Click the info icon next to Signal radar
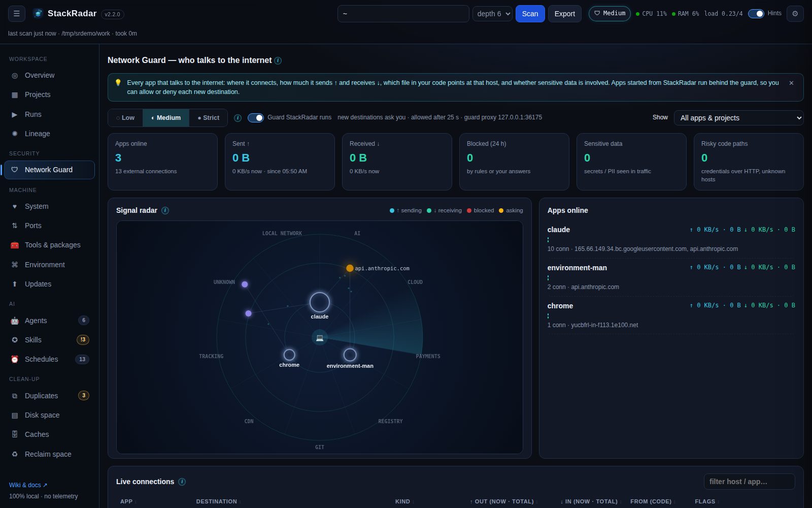 pos(165,210)
